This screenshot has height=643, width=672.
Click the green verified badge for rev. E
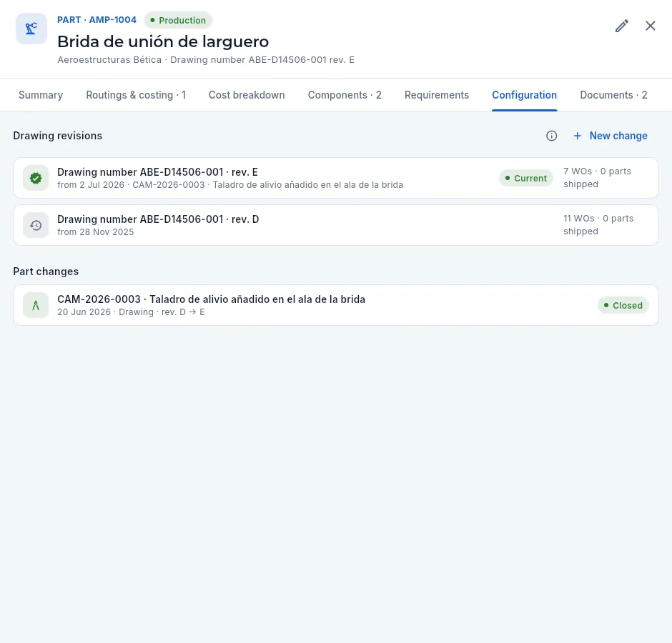[36, 178]
